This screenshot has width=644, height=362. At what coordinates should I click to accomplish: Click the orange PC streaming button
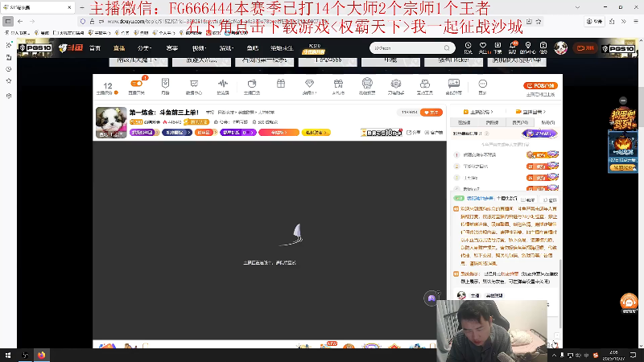[x=540, y=86]
